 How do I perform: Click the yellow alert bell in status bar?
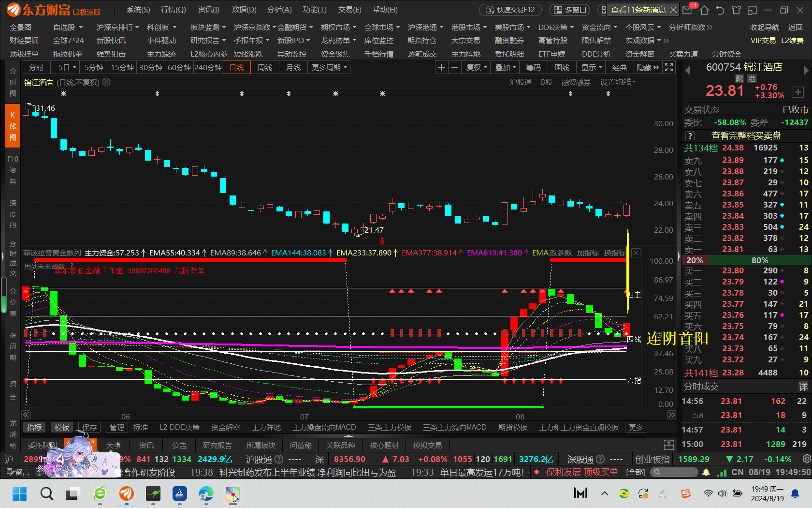(x=706, y=472)
